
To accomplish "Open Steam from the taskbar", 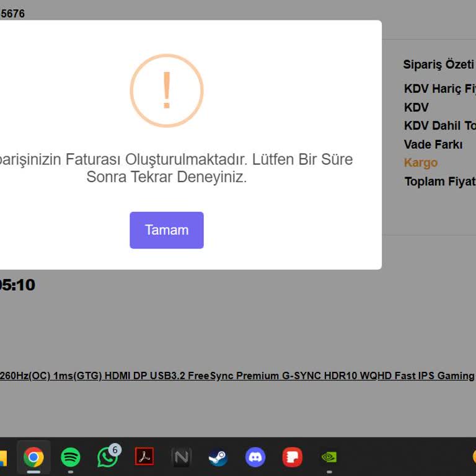I will pos(218,458).
